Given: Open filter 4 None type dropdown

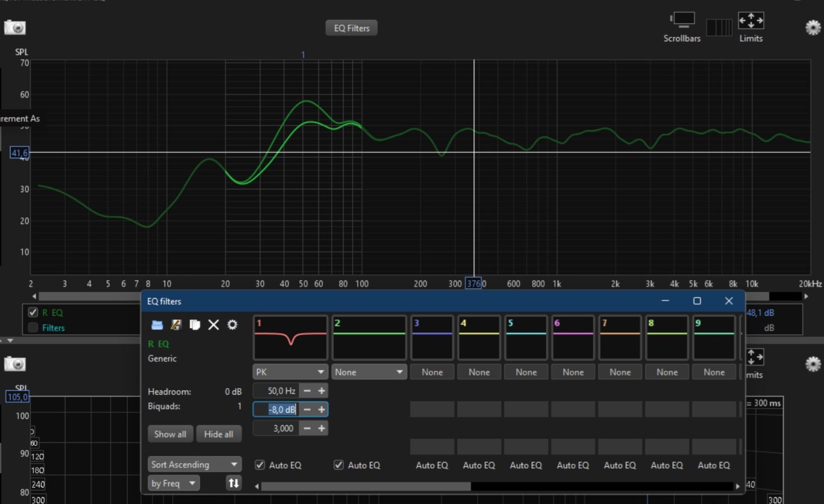Looking at the screenshot, I should pyautogui.click(x=479, y=372).
